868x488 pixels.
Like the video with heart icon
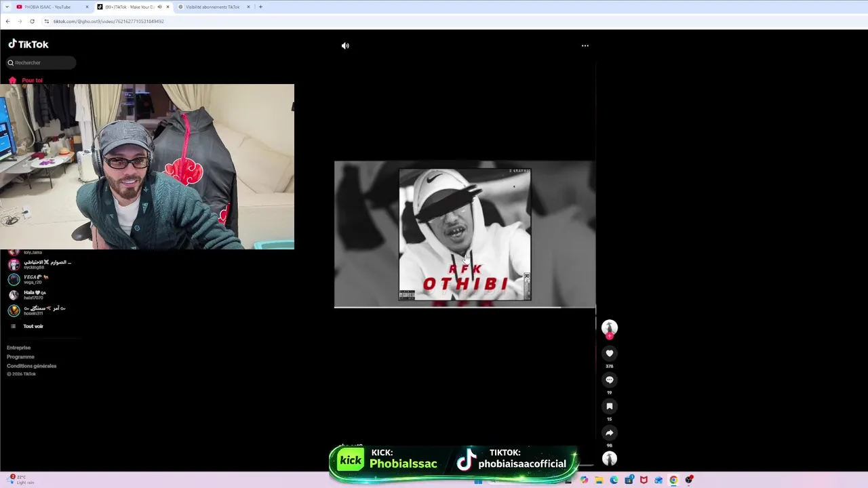(x=609, y=353)
